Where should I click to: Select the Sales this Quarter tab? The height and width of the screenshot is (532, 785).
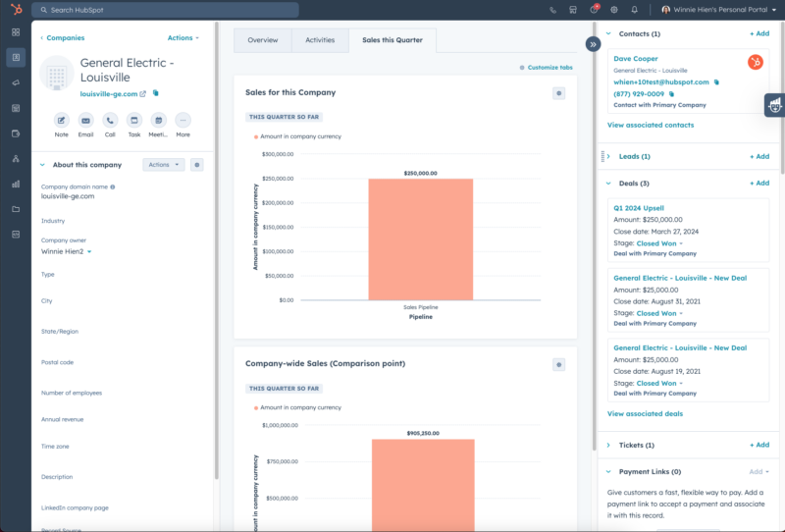392,40
